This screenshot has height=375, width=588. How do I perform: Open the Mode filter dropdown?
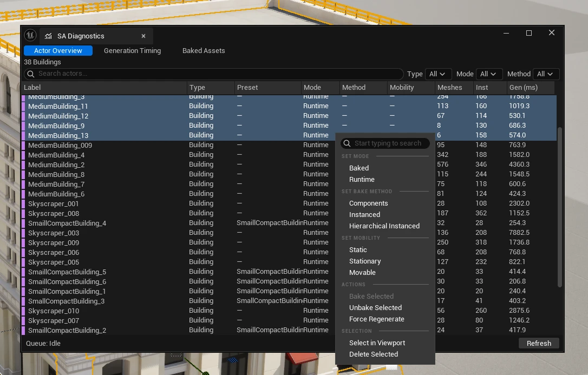pos(488,74)
